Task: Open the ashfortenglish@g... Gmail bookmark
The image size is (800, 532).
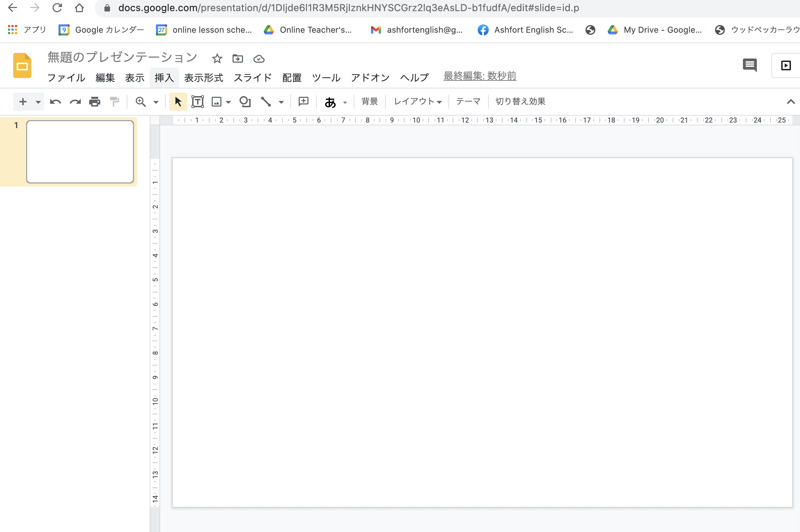Action: click(x=417, y=30)
